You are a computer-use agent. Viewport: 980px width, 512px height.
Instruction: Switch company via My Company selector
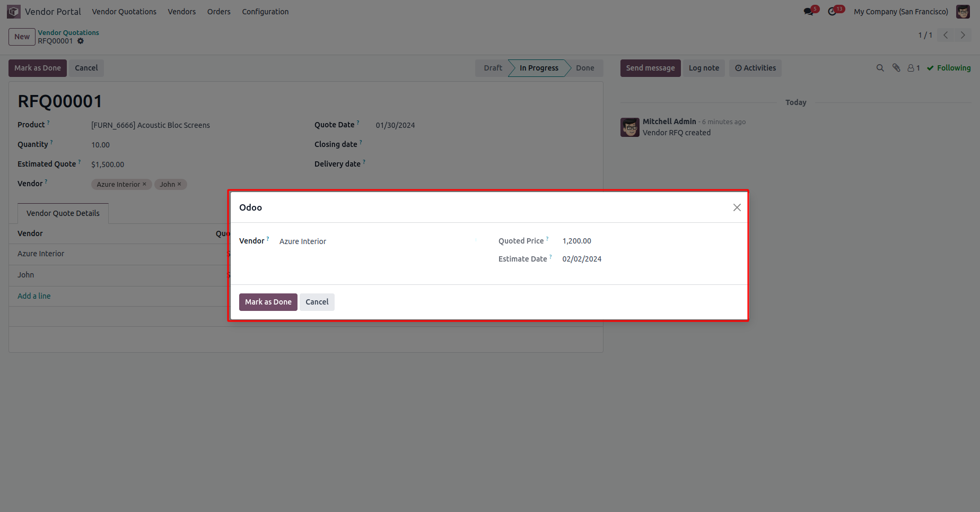point(900,12)
